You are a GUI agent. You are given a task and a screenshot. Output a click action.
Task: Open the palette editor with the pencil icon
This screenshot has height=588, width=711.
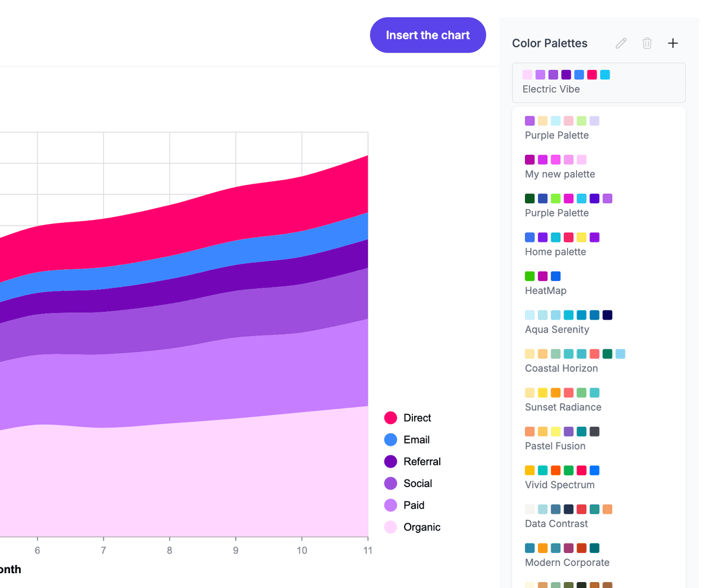[620, 43]
